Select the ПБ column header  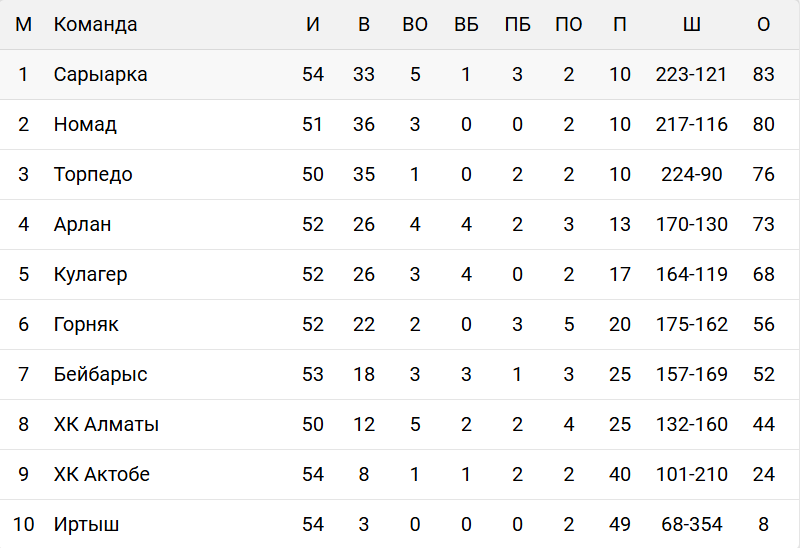[x=517, y=25]
